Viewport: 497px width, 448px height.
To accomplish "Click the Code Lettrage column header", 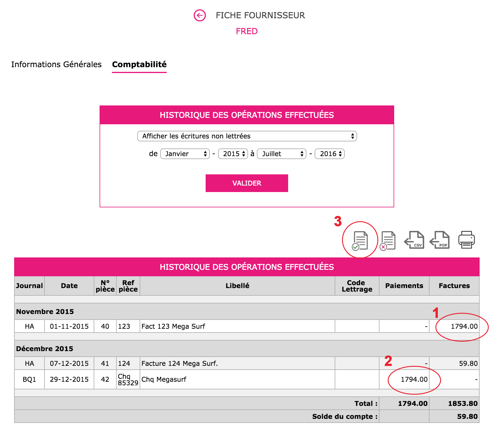I will tap(356, 285).
